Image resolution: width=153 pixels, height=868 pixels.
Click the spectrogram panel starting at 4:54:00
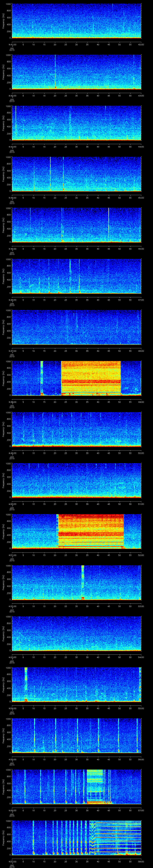(76, 685)
